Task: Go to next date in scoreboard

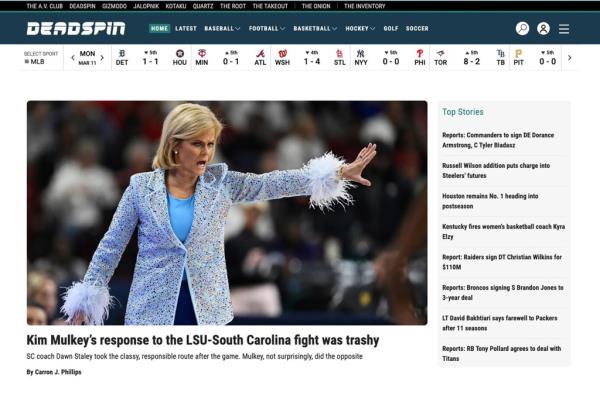Action: pyautogui.click(x=102, y=58)
